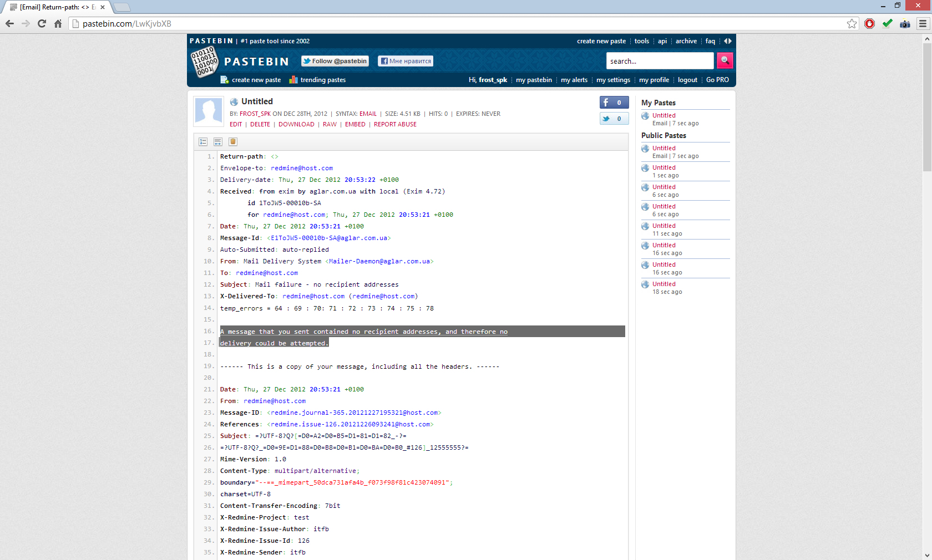Click Go PRO link
Image resolution: width=932 pixels, height=560 pixels.
click(x=717, y=80)
